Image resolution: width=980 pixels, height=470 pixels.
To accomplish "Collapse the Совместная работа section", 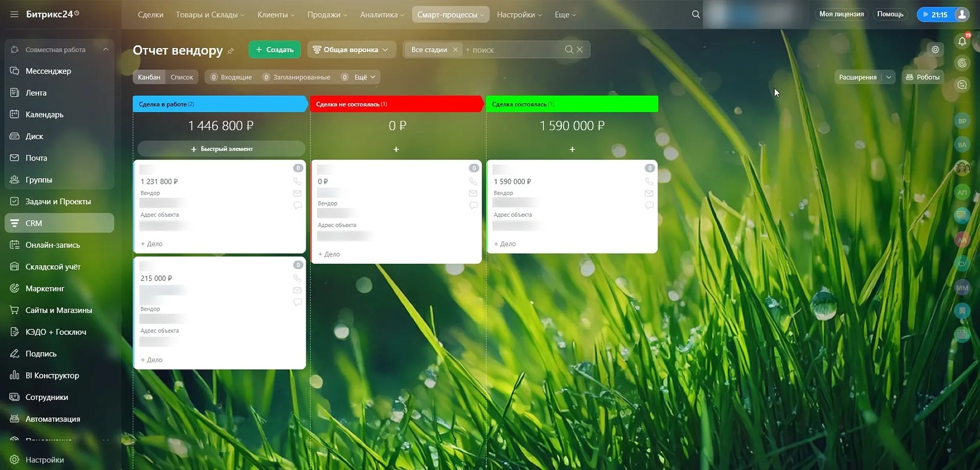I will pos(106,50).
